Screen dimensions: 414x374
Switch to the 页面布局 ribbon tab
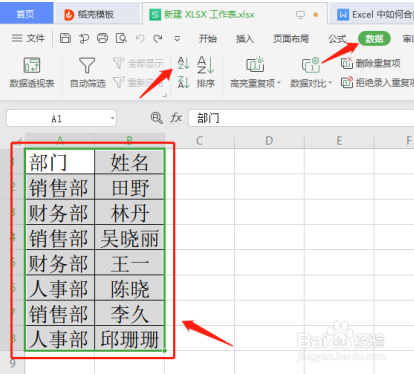pyautogui.click(x=291, y=39)
